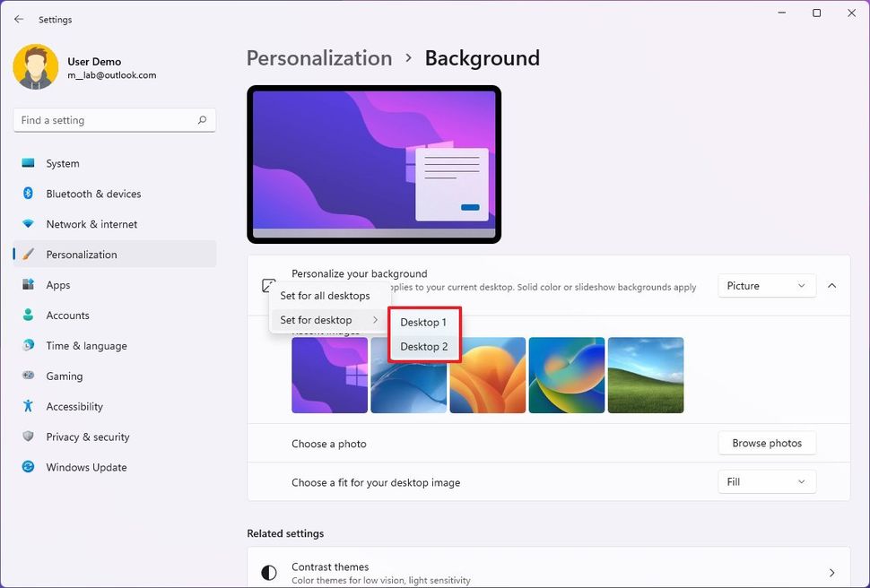Select the Accounts sidebar icon
Image resolution: width=870 pixels, height=588 pixels.
(29, 316)
